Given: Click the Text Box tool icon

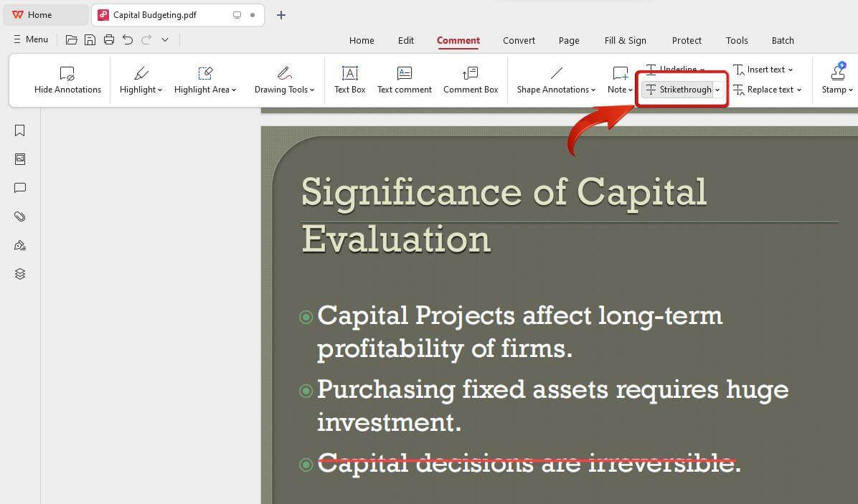Looking at the screenshot, I should click(349, 74).
